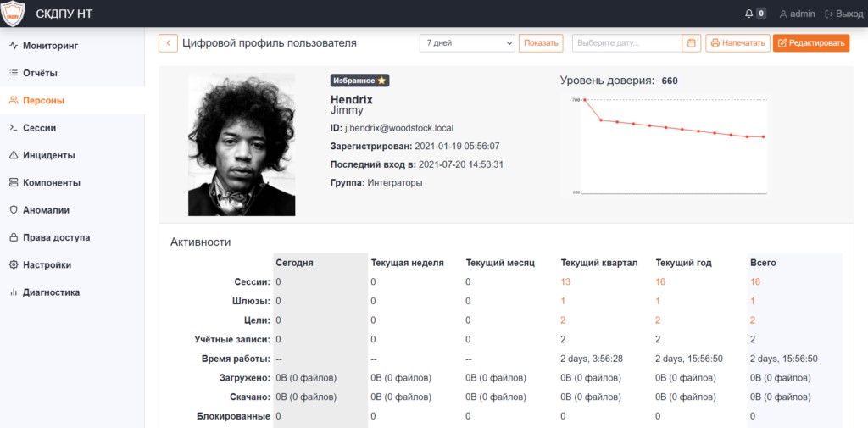Click the СКДПУ НТ shield logo

(x=13, y=14)
